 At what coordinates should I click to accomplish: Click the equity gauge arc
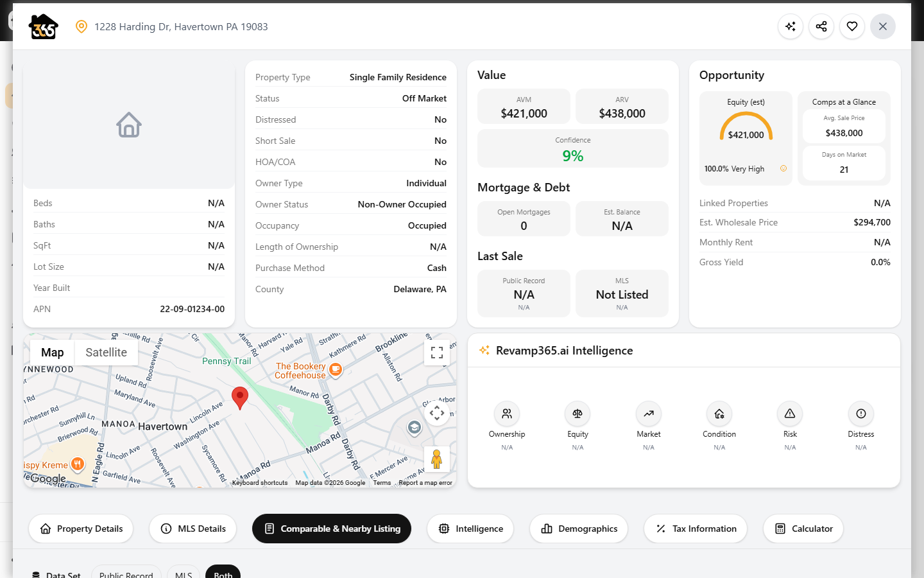click(746, 125)
